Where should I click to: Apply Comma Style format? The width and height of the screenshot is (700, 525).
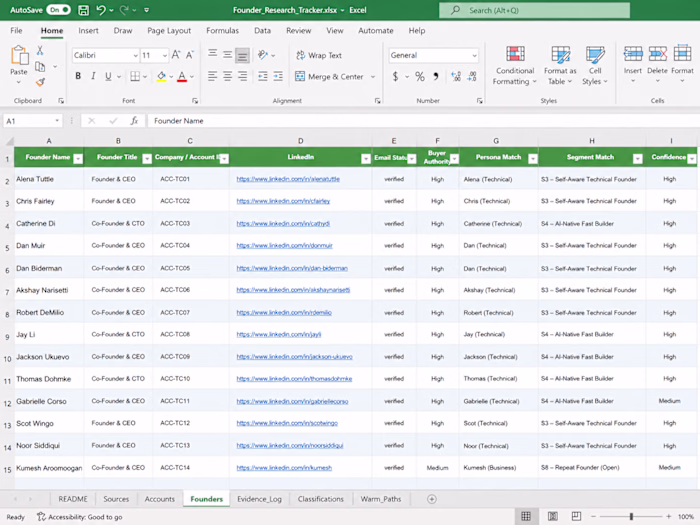point(436,76)
